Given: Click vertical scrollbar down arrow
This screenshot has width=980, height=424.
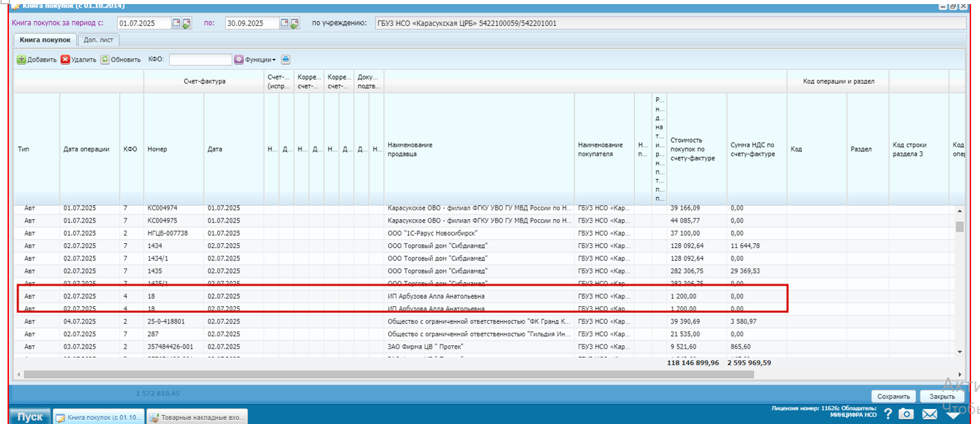Looking at the screenshot, I should tap(959, 351).
